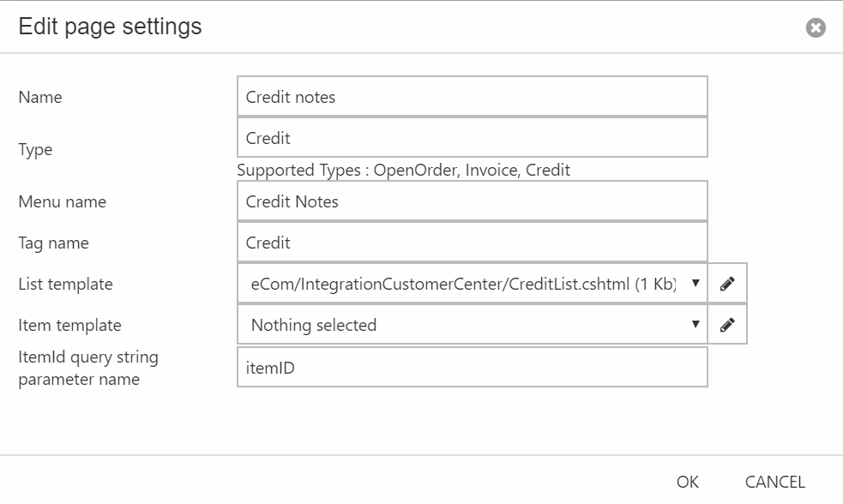Open the 'Nothing selected' item template box
This screenshot has width=843, height=504.
click(x=473, y=325)
